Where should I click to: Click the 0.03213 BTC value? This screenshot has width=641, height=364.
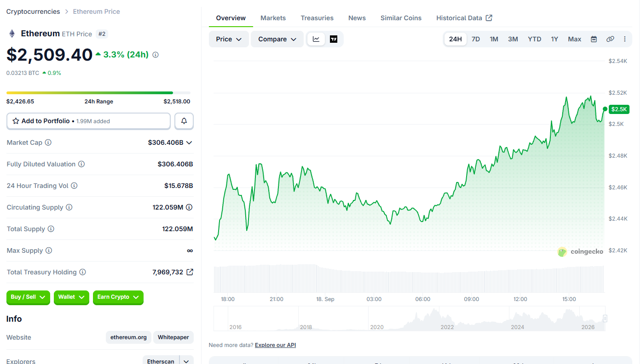[23, 73]
